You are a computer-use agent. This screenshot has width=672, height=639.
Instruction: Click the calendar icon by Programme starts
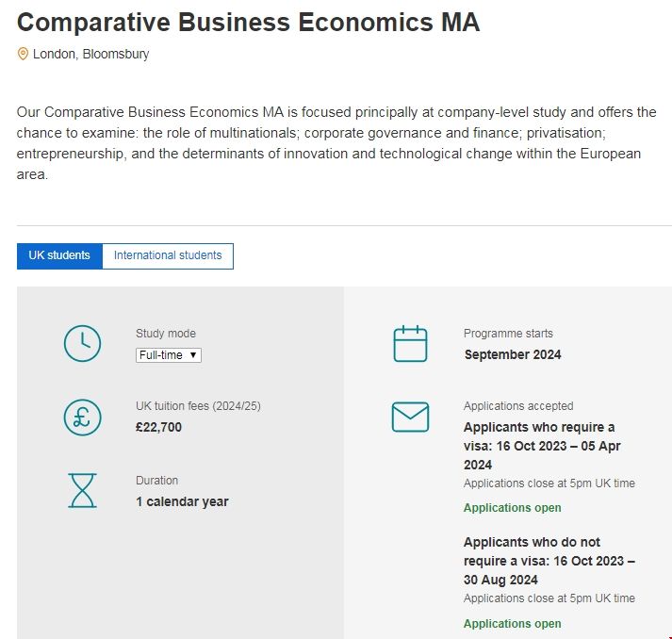[410, 344]
